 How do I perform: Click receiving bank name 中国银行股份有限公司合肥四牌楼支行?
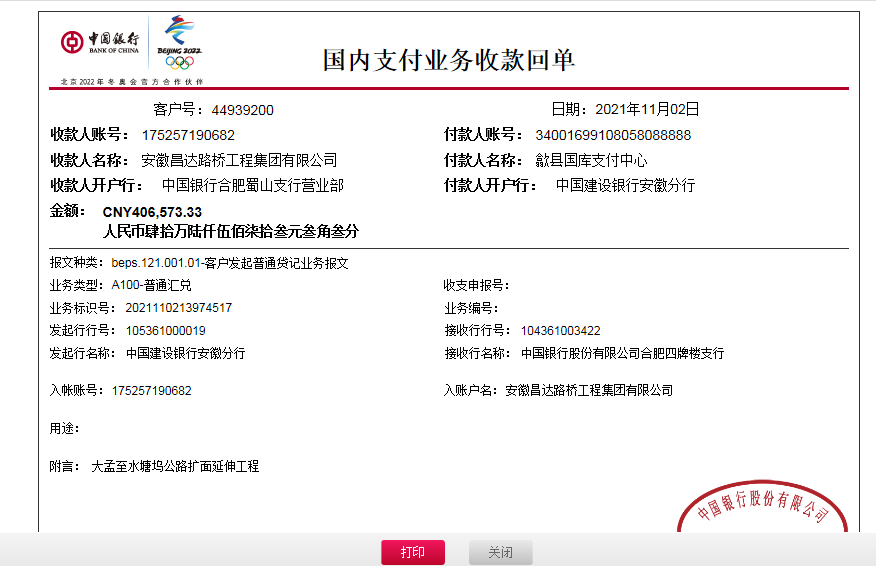[x=622, y=354]
